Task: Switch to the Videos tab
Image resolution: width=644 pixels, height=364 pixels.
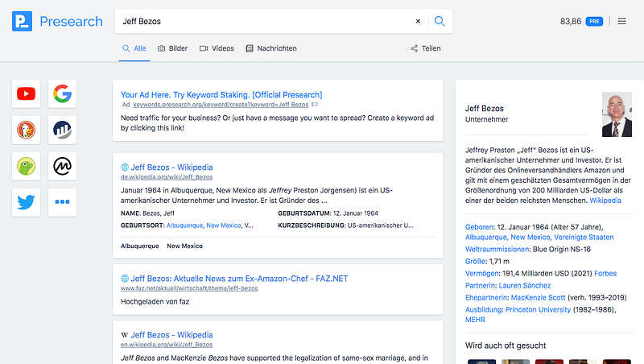Action: point(217,48)
